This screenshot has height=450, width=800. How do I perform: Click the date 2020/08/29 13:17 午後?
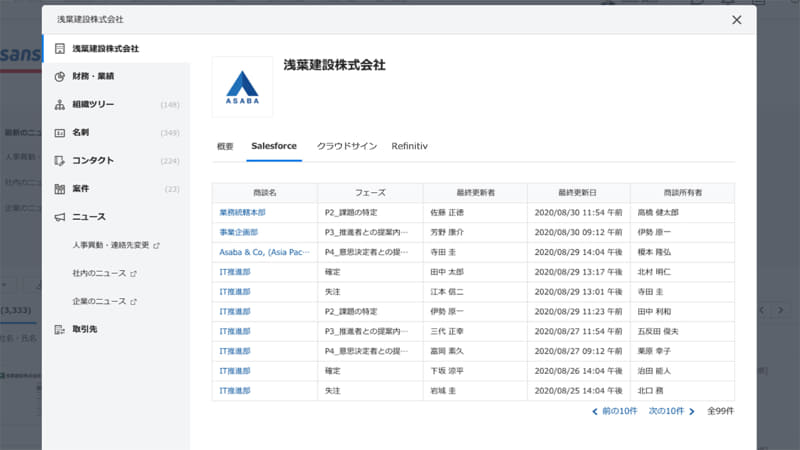[579, 272]
